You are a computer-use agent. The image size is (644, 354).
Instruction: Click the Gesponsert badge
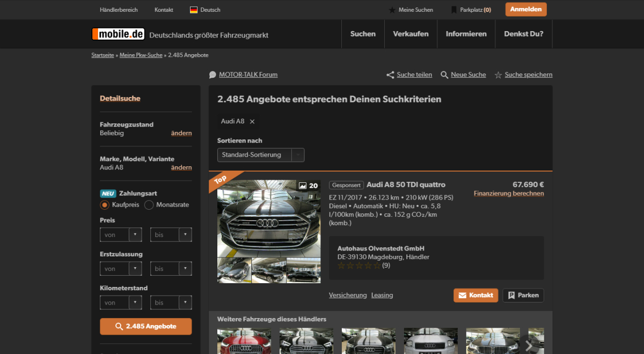click(346, 185)
